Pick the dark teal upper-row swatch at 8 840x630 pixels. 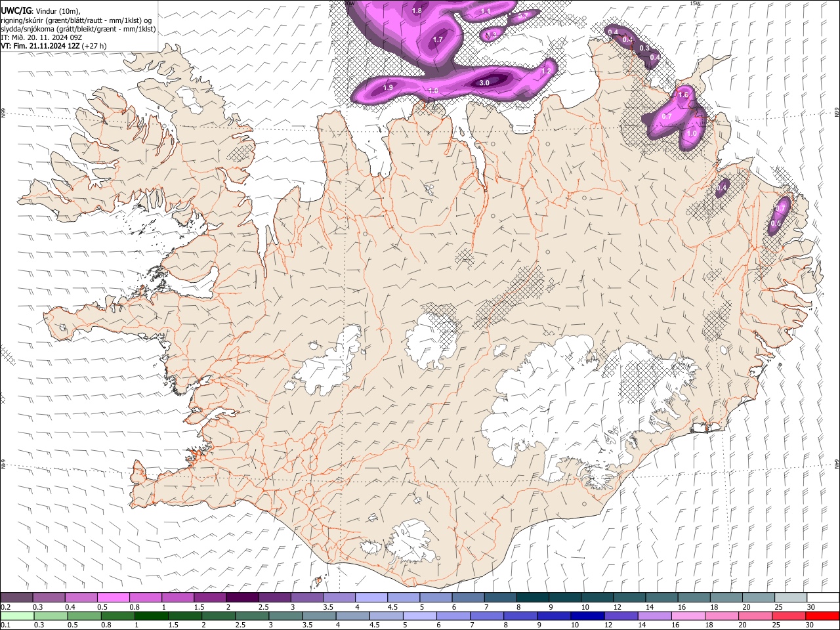point(533,597)
